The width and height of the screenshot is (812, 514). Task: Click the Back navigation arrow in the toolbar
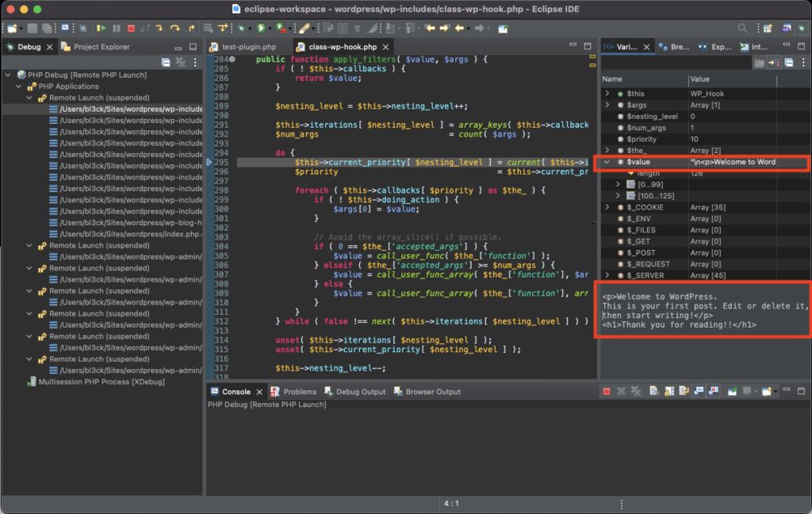tap(459, 28)
